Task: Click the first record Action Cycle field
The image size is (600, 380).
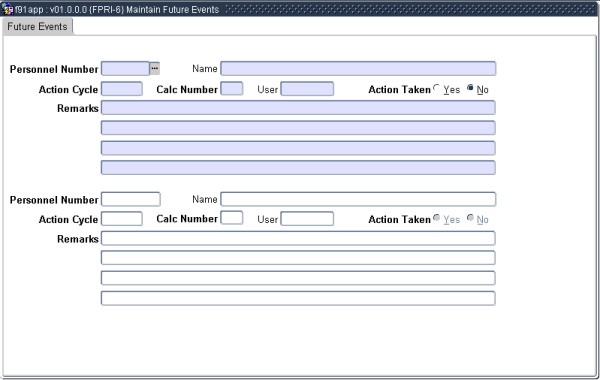Action: pos(122,88)
